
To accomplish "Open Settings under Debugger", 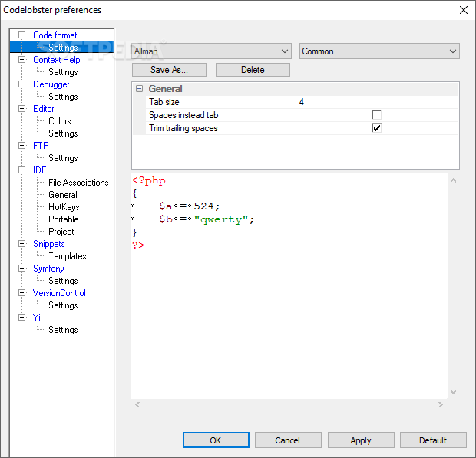I will pyautogui.click(x=63, y=97).
